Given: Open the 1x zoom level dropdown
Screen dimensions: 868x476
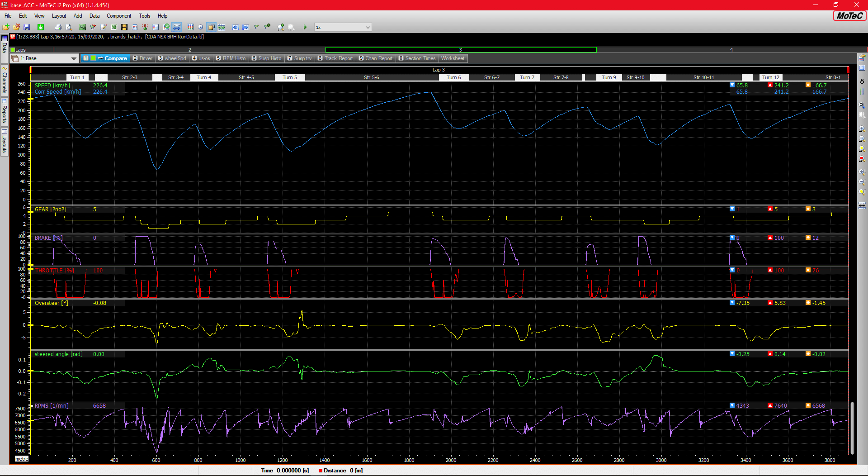Looking at the screenshot, I should pyautogui.click(x=342, y=27).
